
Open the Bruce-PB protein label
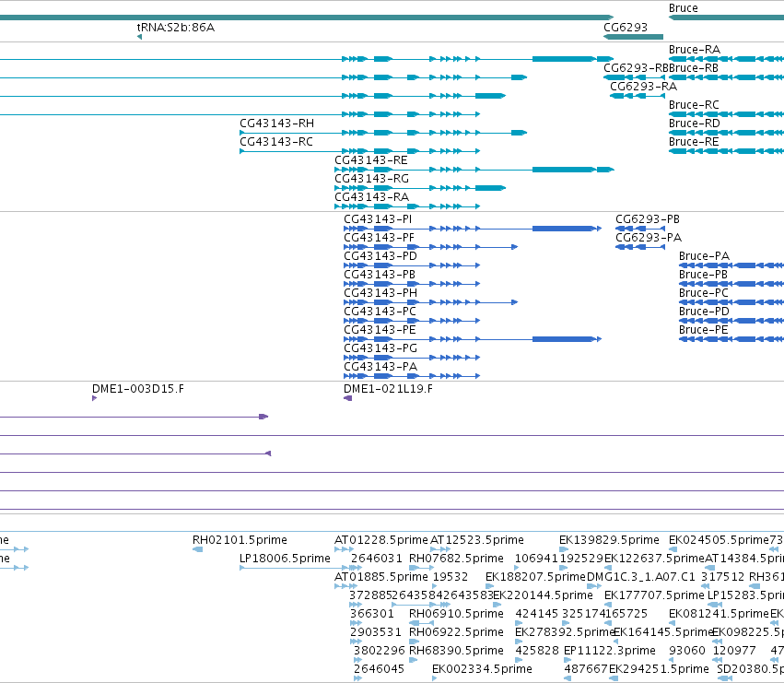pos(704,276)
